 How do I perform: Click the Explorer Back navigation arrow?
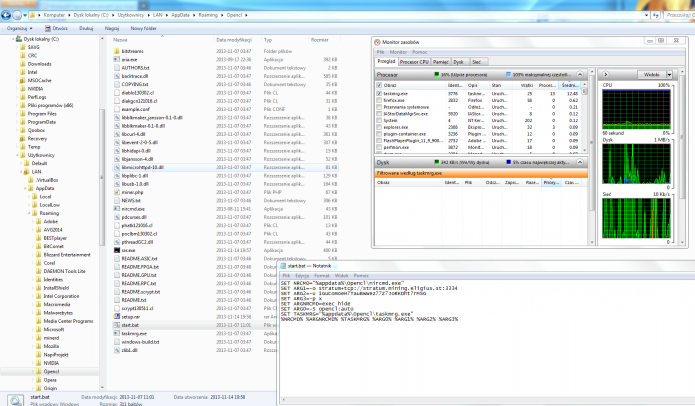[x=6, y=15]
